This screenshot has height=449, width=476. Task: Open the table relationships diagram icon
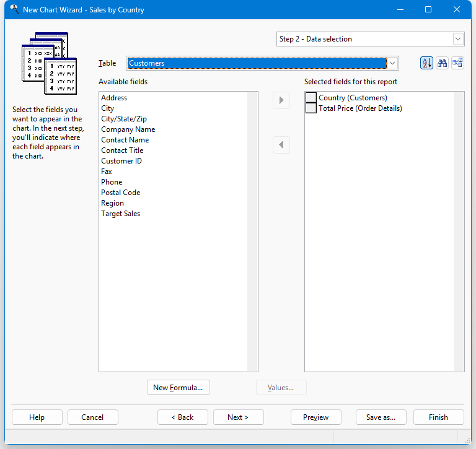tap(457, 63)
